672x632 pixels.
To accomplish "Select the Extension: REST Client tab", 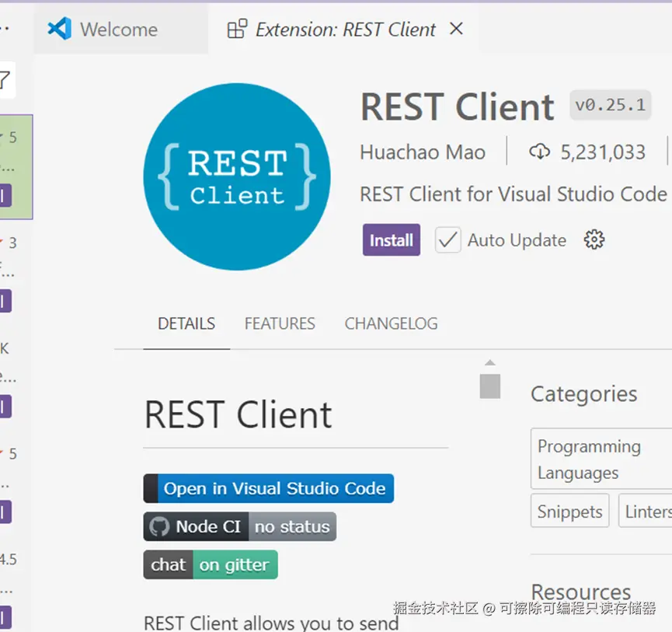I will [x=345, y=30].
